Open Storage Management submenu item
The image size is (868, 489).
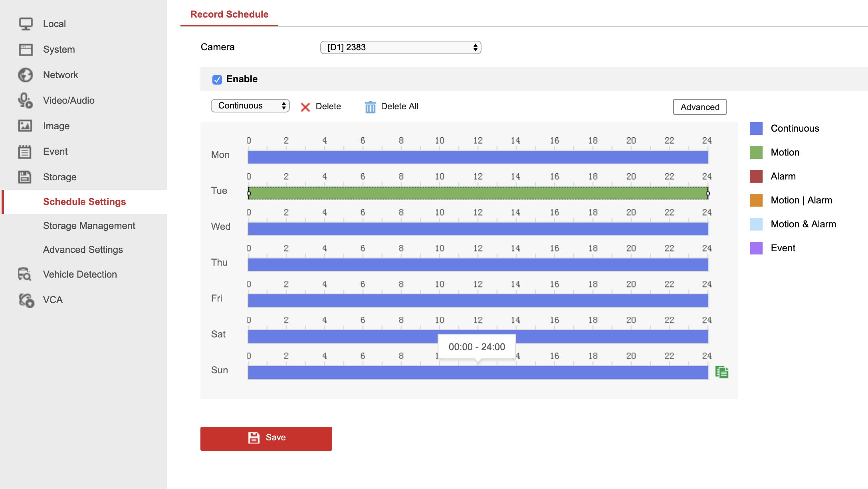click(x=89, y=226)
